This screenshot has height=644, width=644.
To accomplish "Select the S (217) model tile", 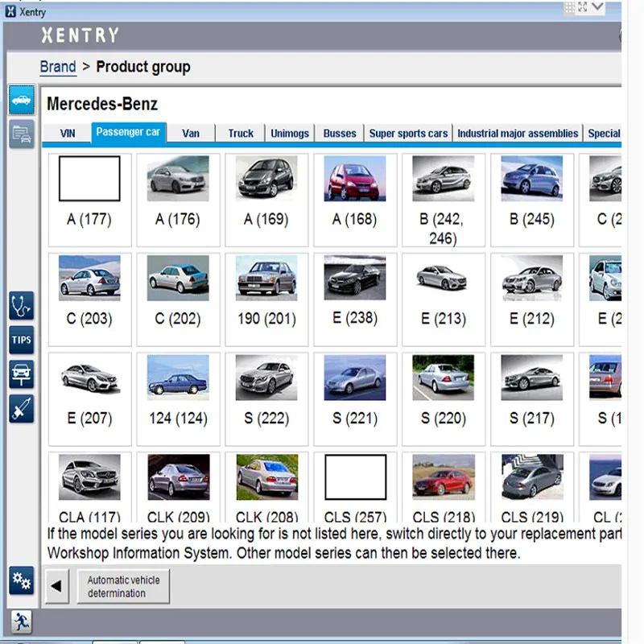I will [532, 398].
